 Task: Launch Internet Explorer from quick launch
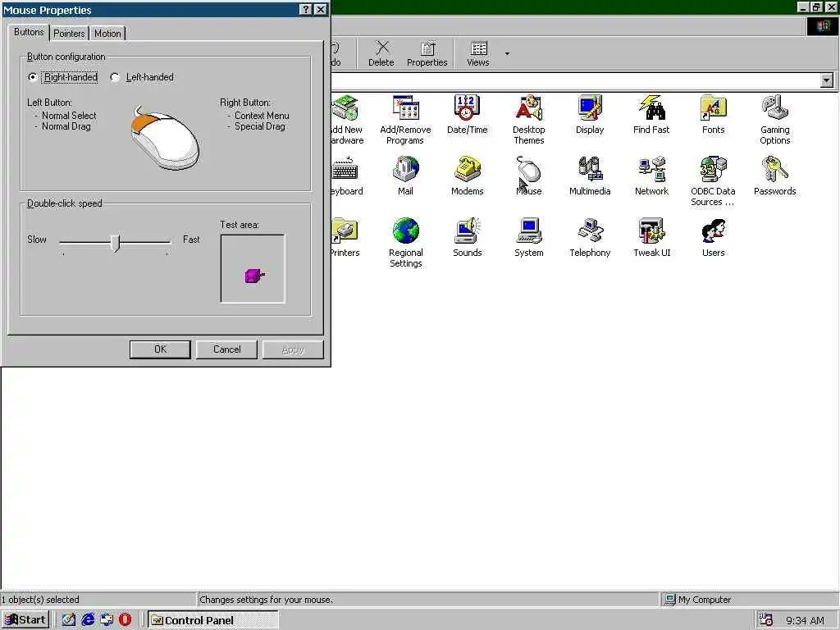[x=88, y=620]
